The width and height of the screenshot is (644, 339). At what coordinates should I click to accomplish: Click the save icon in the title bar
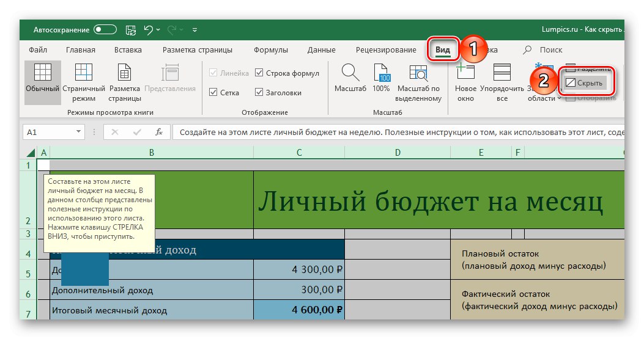click(131, 29)
